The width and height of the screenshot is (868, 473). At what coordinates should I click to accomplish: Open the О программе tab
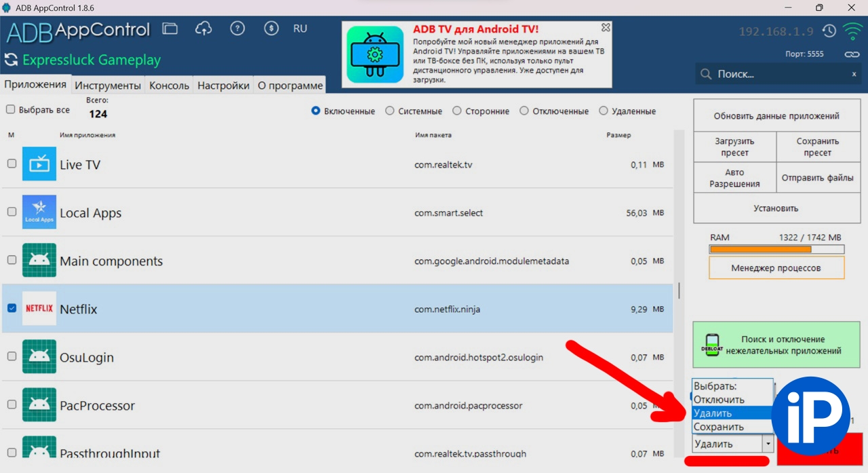coord(290,86)
